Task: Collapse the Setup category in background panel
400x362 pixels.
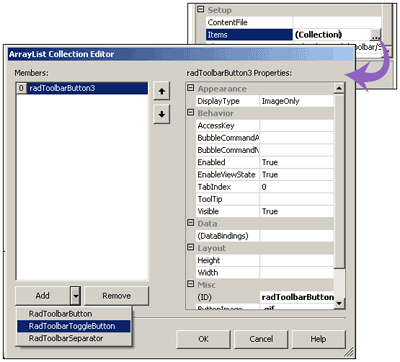Action: tap(200, 9)
